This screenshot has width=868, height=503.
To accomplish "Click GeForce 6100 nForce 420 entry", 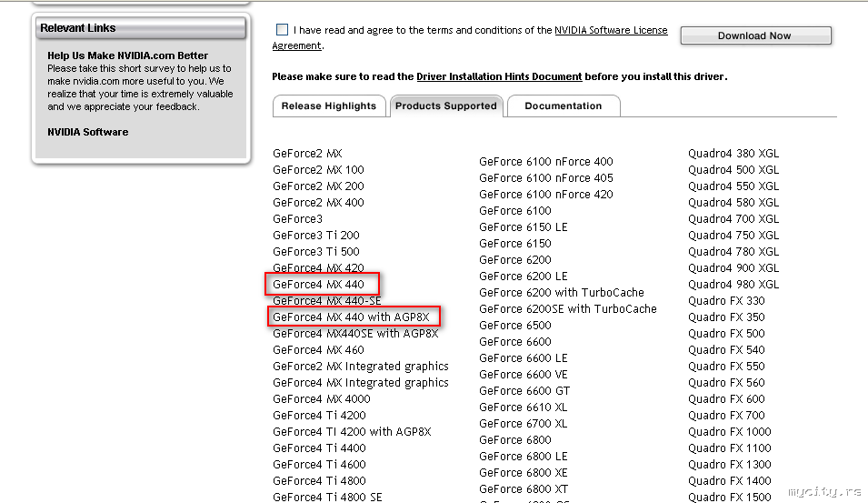I will click(546, 194).
